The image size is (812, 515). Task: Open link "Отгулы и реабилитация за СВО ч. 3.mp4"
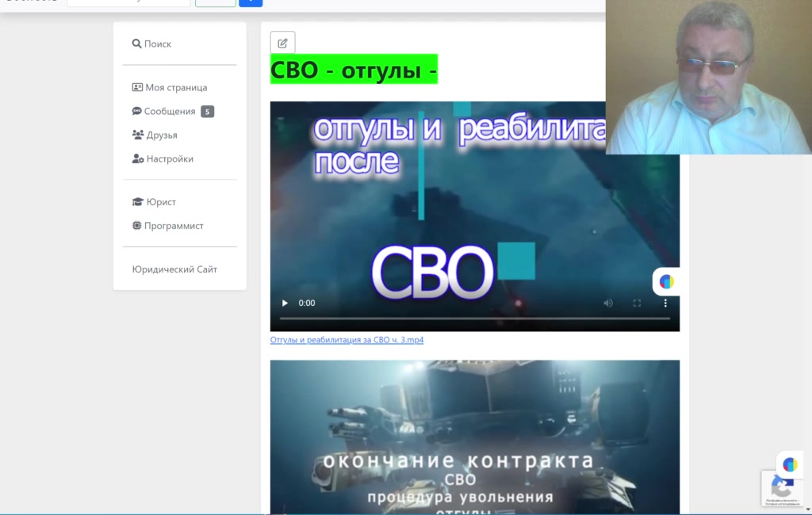(x=347, y=340)
